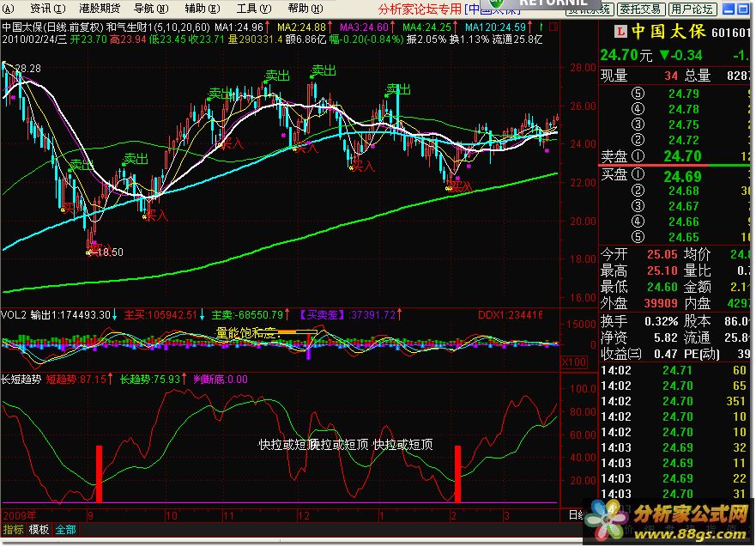
Task: Click the small red square icon beside MA values
Action: pos(553,27)
